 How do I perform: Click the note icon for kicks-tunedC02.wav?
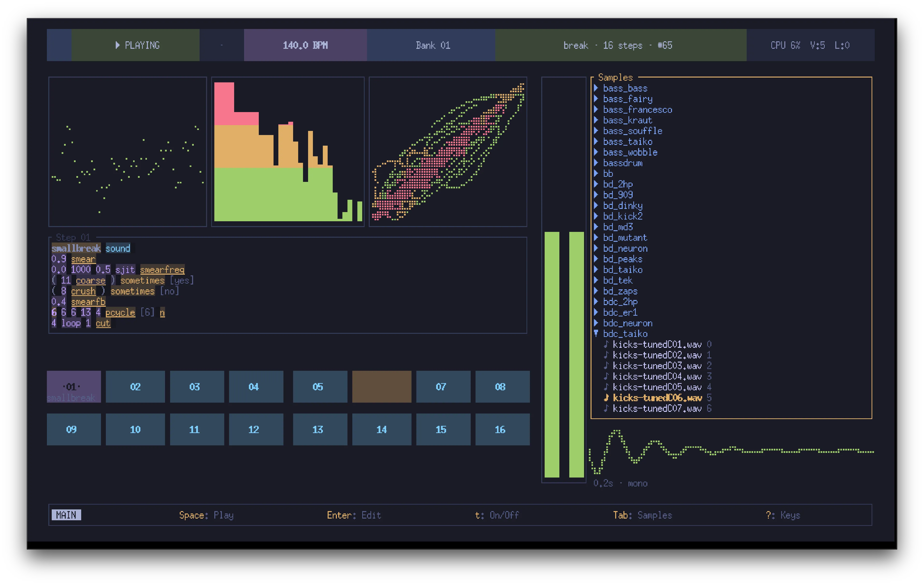pyautogui.click(x=606, y=355)
